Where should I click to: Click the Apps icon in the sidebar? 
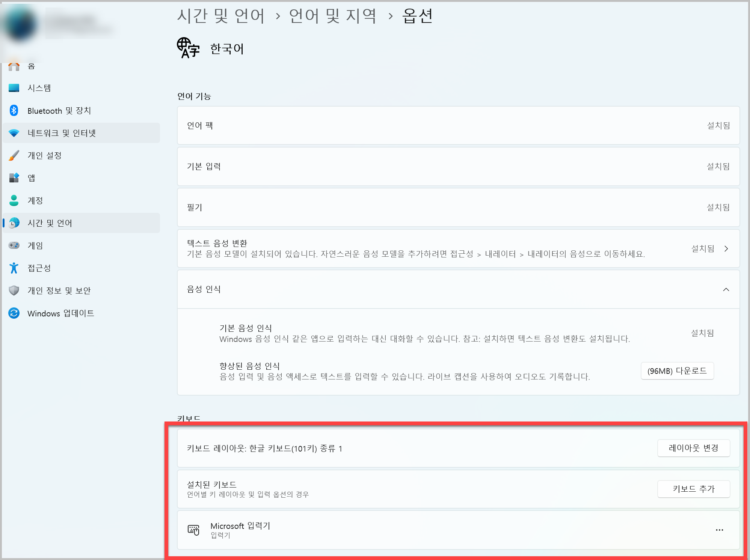tap(14, 178)
